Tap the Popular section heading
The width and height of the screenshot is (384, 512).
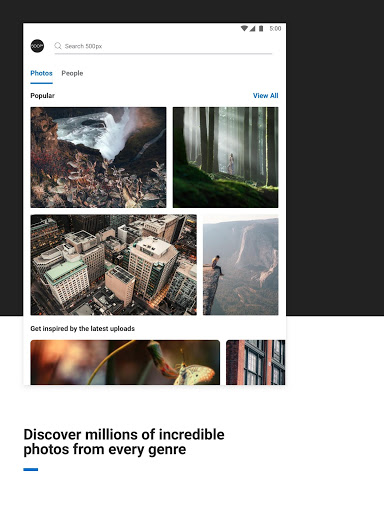pyautogui.click(x=42, y=96)
